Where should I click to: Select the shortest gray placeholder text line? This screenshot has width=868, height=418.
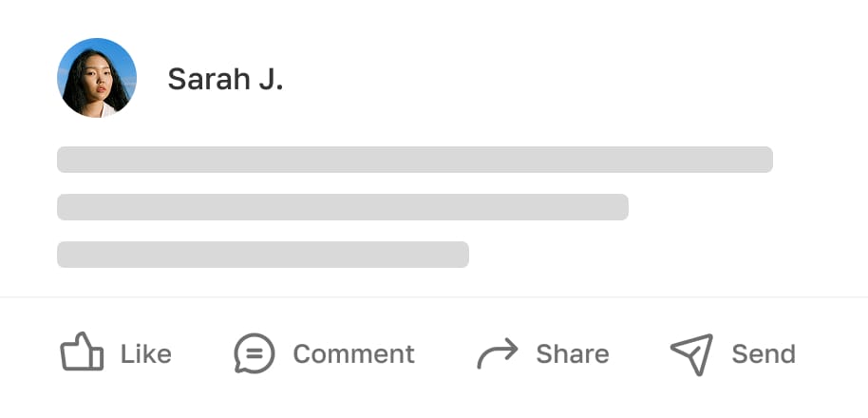pyautogui.click(x=263, y=255)
